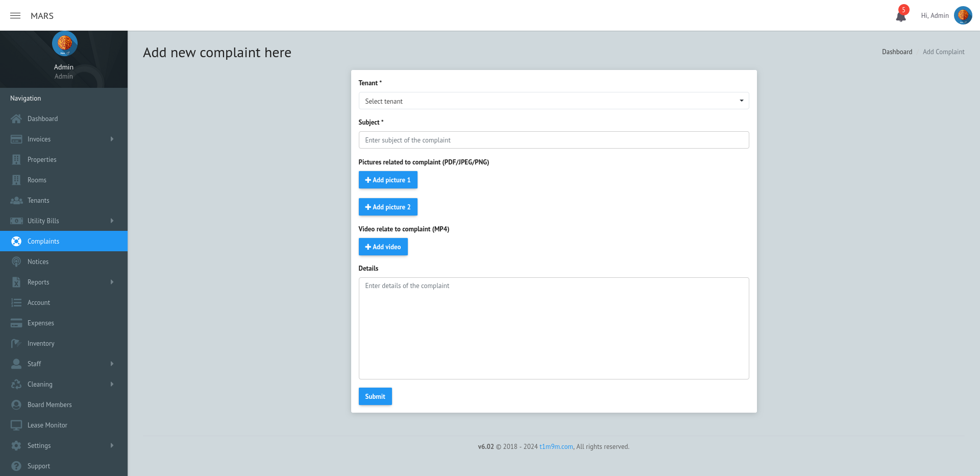Viewport: 980px width, 476px height.
Task: Click the Invoices card icon
Action: click(16, 139)
